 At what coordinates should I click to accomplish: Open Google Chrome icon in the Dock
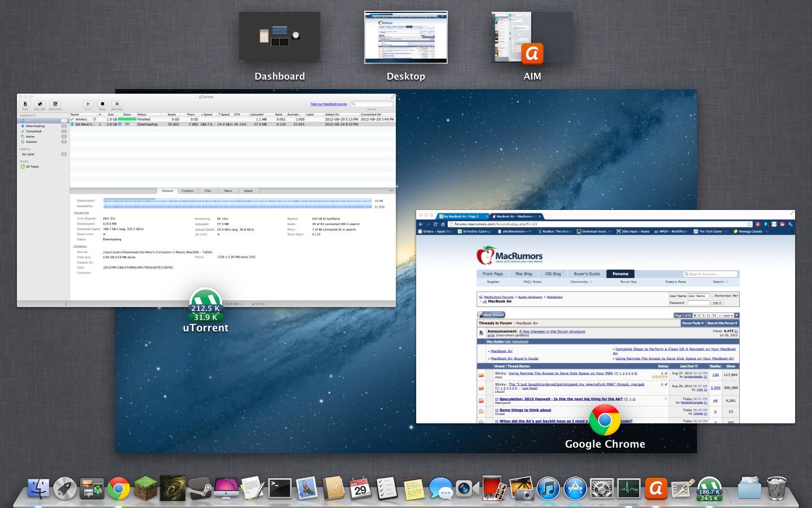point(118,488)
